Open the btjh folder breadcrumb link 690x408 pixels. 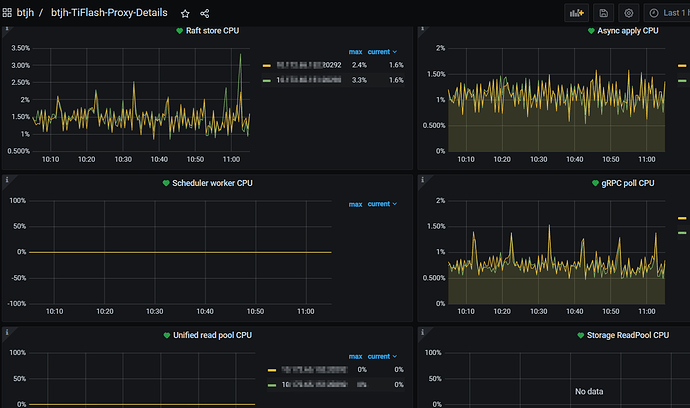tap(25, 13)
